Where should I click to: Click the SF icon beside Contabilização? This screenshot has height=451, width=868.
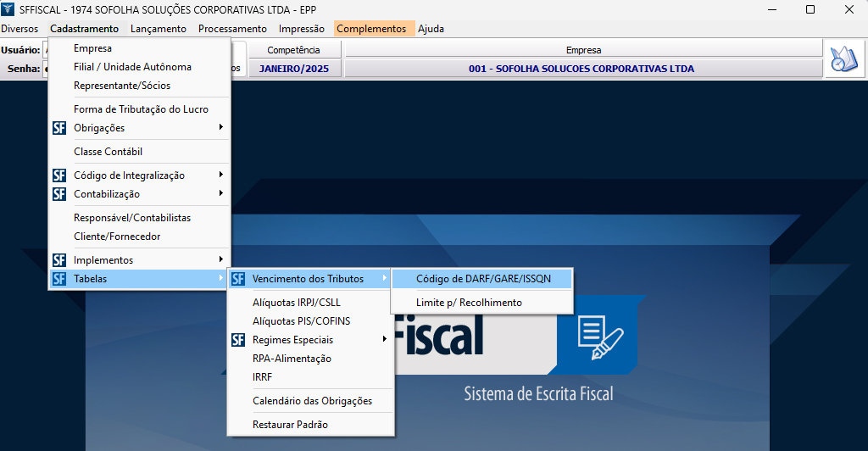point(58,194)
